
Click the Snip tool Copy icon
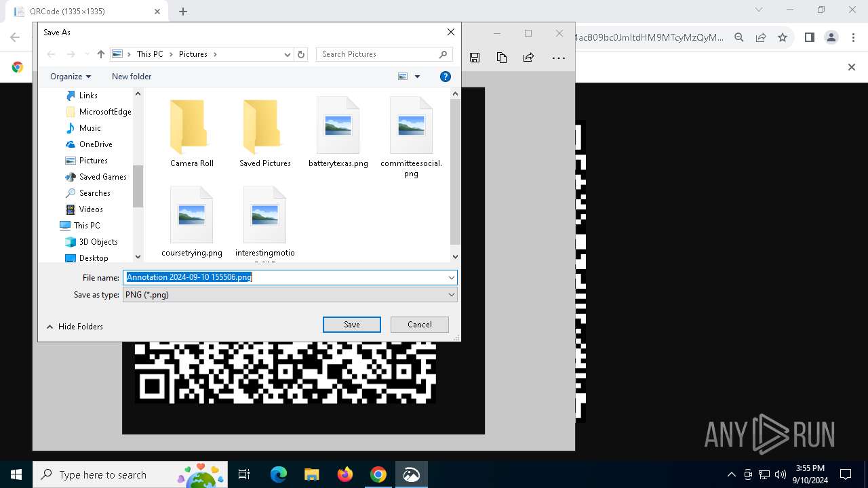point(502,58)
